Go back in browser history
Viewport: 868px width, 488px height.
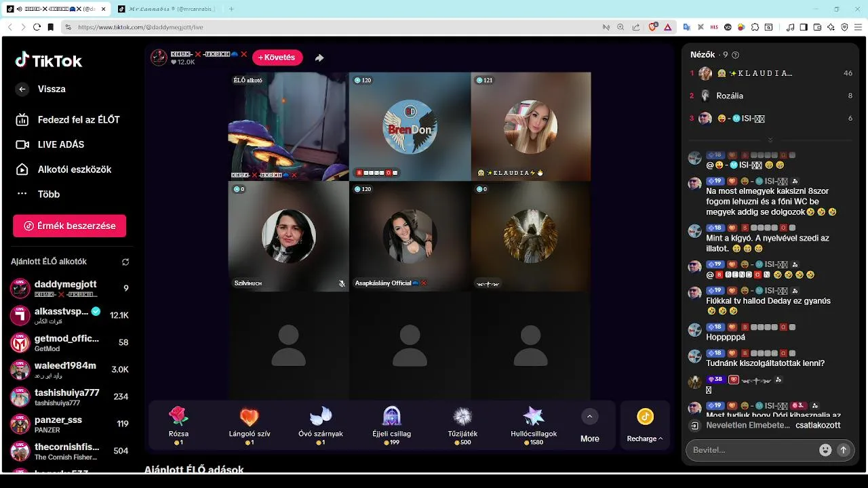(9, 27)
